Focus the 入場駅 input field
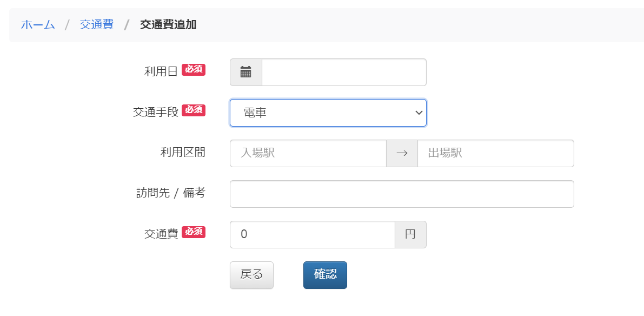Image resolution: width=644 pixels, height=316 pixels. [308, 153]
